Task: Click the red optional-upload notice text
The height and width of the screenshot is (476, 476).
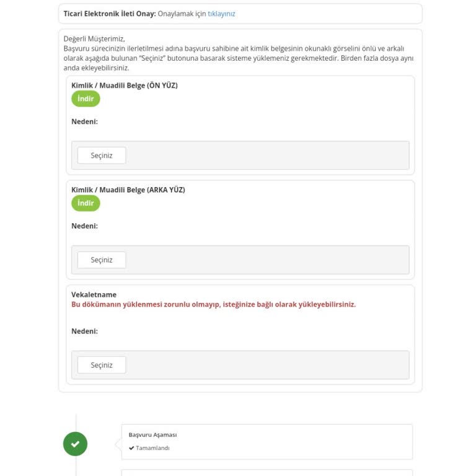Action: (213, 304)
